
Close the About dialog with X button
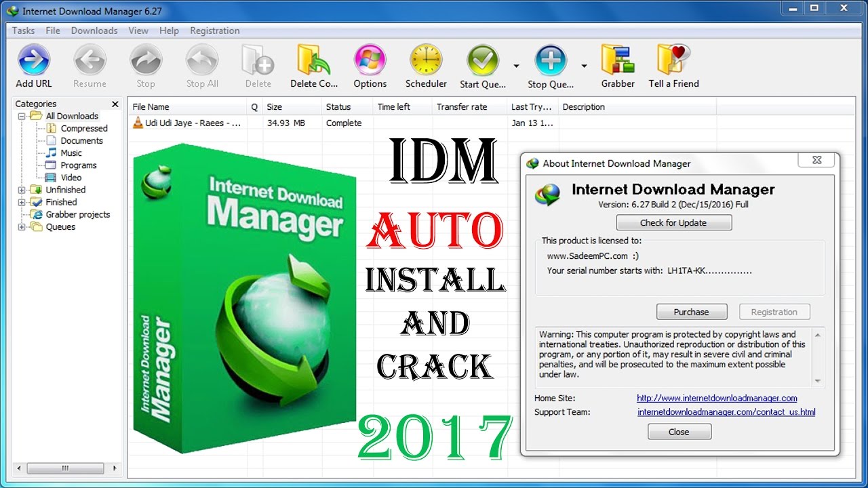816,160
